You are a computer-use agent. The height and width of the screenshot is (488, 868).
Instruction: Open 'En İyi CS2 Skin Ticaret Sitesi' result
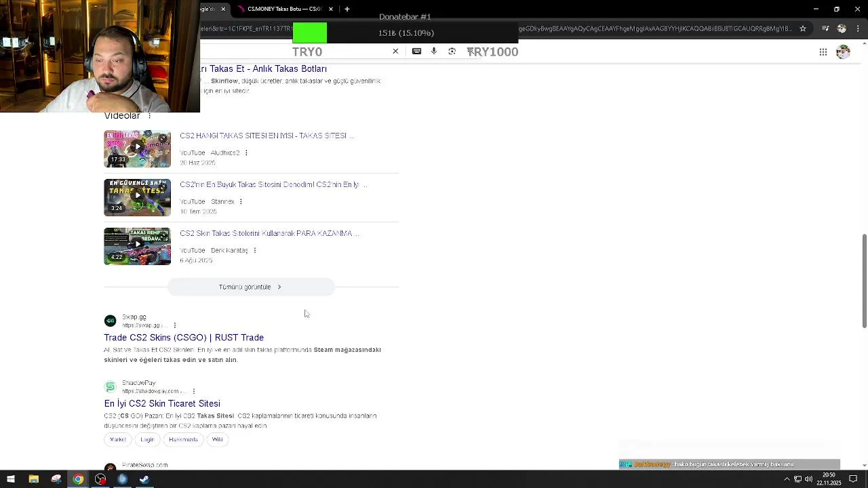pyautogui.click(x=162, y=404)
